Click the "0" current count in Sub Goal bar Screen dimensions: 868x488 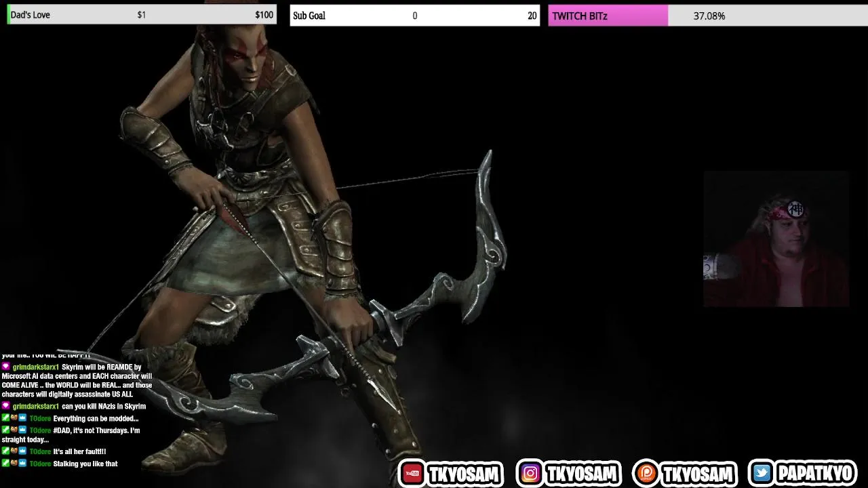[x=415, y=16]
